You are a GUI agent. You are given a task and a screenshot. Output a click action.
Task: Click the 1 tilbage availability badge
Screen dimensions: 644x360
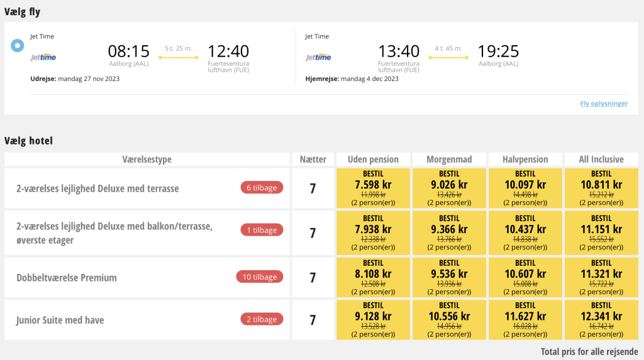click(x=262, y=230)
